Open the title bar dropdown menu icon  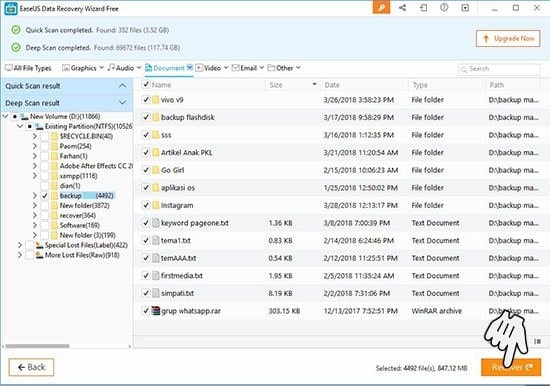[465, 7]
